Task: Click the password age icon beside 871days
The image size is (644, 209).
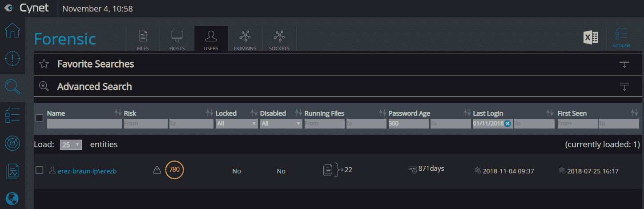Action: pos(413,169)
